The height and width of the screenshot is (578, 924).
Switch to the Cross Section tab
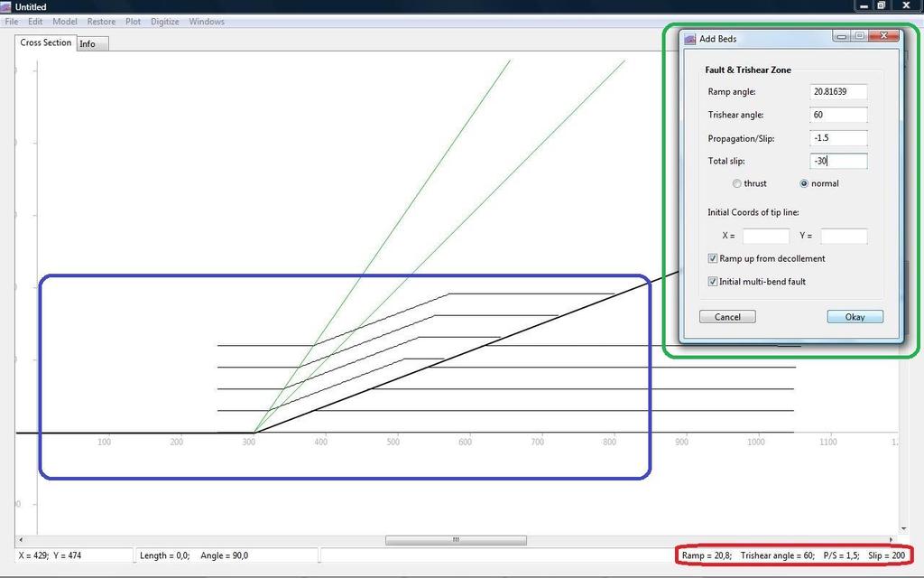[x=45, y=42]
